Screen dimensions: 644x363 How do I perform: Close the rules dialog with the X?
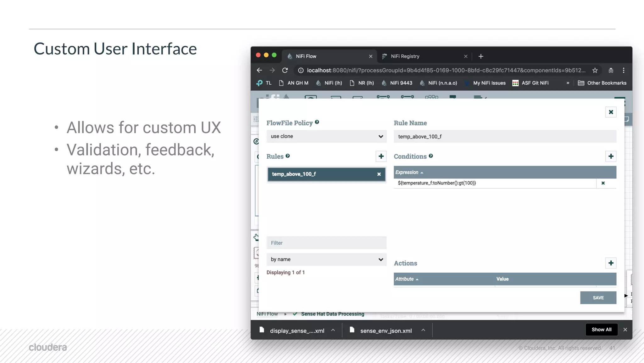(611, 112)
